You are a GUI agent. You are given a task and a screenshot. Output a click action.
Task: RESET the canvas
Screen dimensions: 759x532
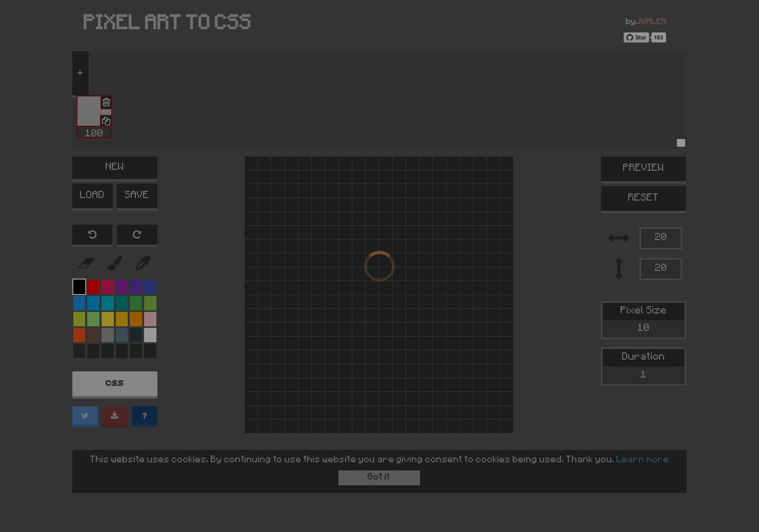tap(643, 198)
